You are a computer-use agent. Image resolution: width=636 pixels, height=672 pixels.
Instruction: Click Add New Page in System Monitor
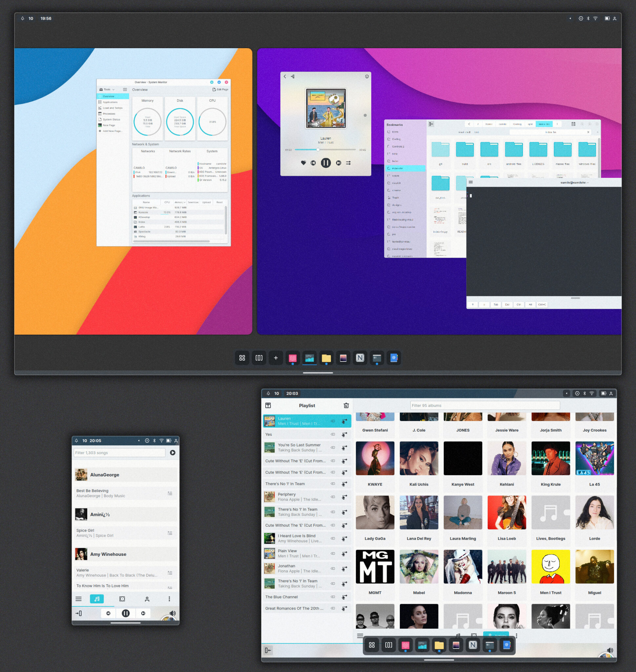click(x=113, y=131)
